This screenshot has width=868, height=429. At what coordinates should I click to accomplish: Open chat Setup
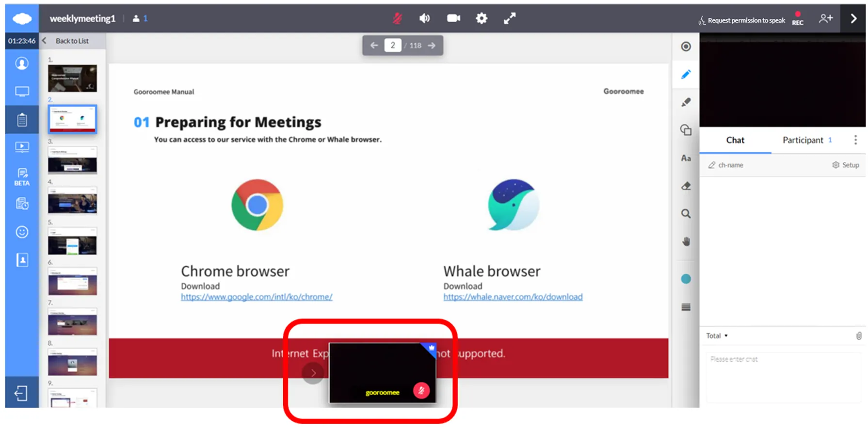coord(846,165)
